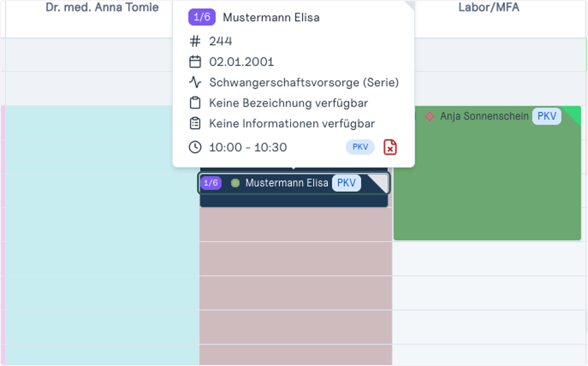
Task: Click the clipboard icon beside Keine Bezeichnung verfügbar
Action: (195, 103)
